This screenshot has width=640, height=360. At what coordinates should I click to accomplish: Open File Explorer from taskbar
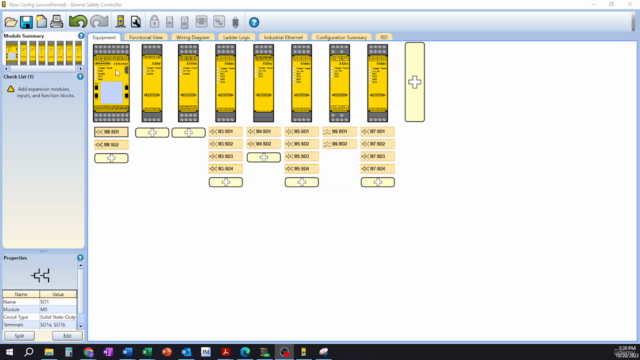click(49, 352)
